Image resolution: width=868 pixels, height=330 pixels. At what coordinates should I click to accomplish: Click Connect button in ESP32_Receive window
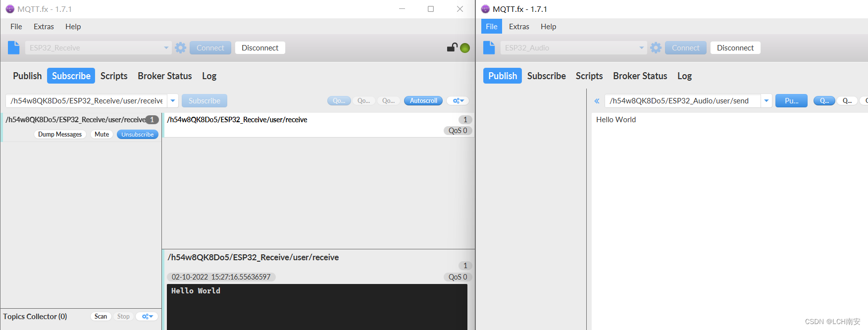[x=210, y=48]
